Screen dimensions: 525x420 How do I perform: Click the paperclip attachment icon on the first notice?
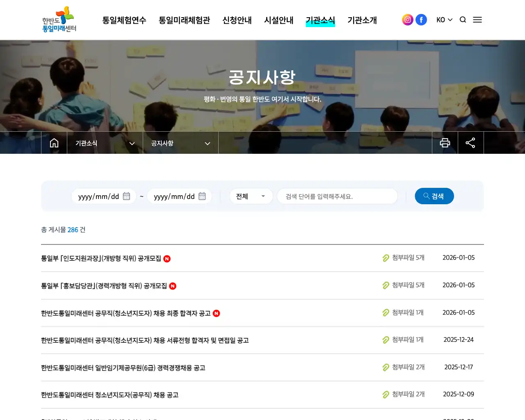coord(386,258)
